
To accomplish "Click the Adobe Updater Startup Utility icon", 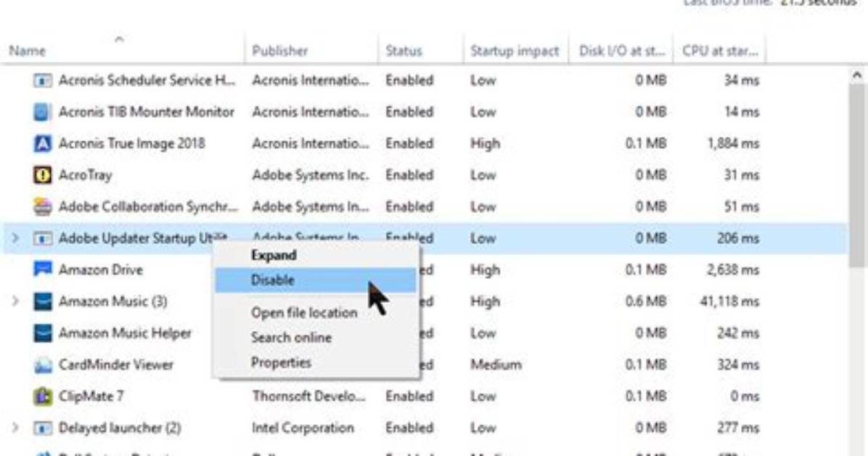I will tap(43, 239).
